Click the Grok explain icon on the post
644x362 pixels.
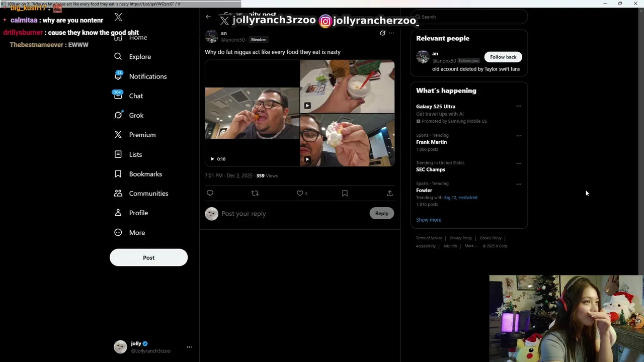[x=382, y=33]
